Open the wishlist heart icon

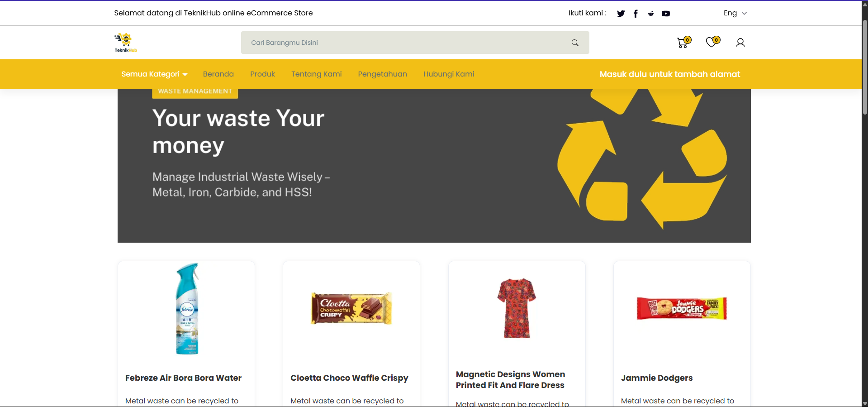tap(711, 42)
